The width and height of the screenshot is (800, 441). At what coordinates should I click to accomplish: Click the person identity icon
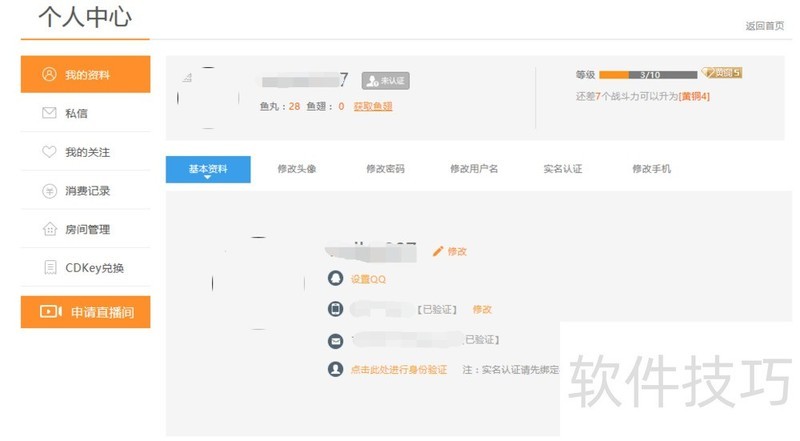[x=335, y=369]
